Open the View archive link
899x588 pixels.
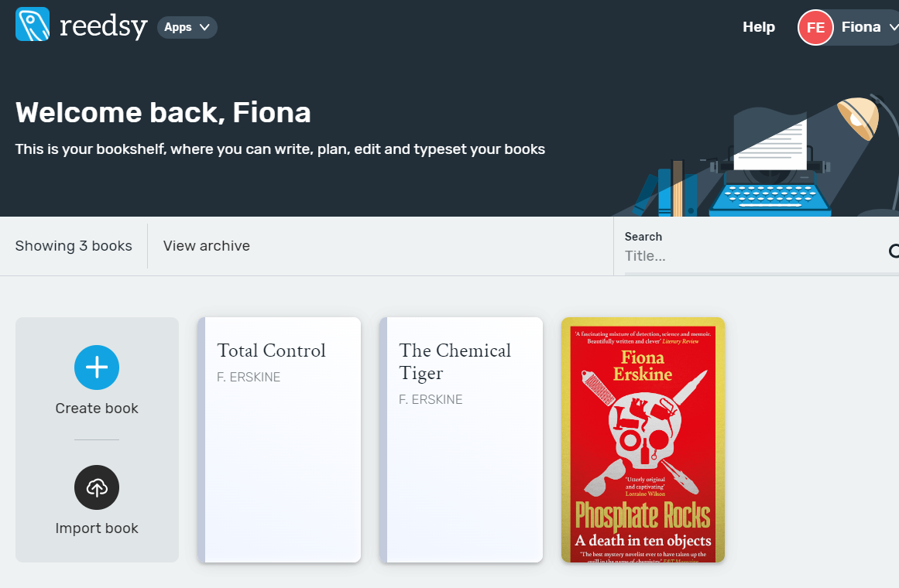click(206, 246)
